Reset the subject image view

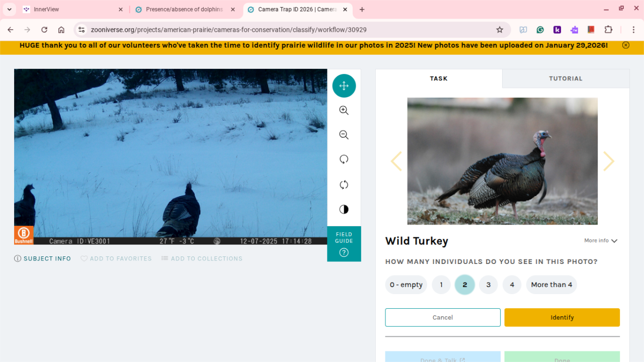pyautogui.click(x=344, y=185)
